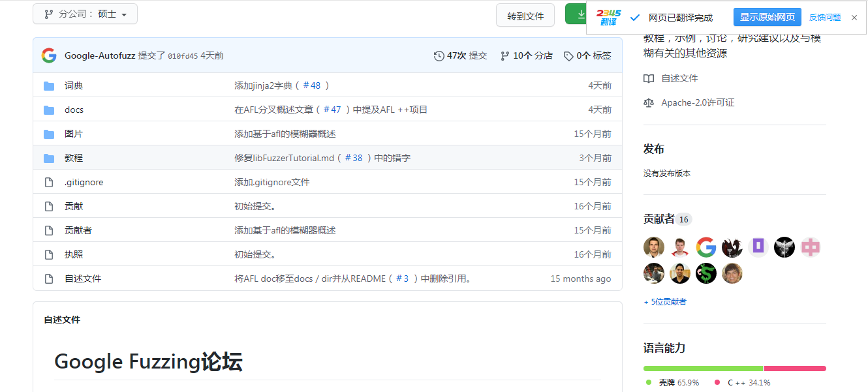Screen dimensions: 868x392
Task: Open the pink 中 contributor avatar
Action: 811,247
